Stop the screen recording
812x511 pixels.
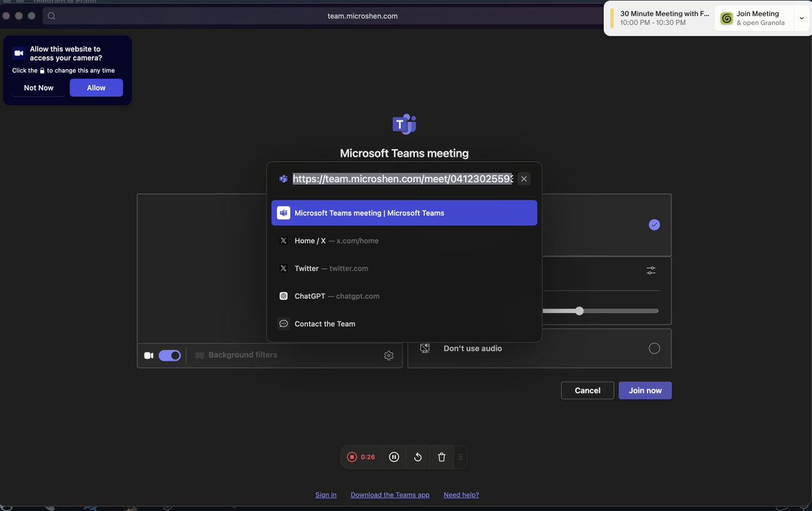coord(351,457)
